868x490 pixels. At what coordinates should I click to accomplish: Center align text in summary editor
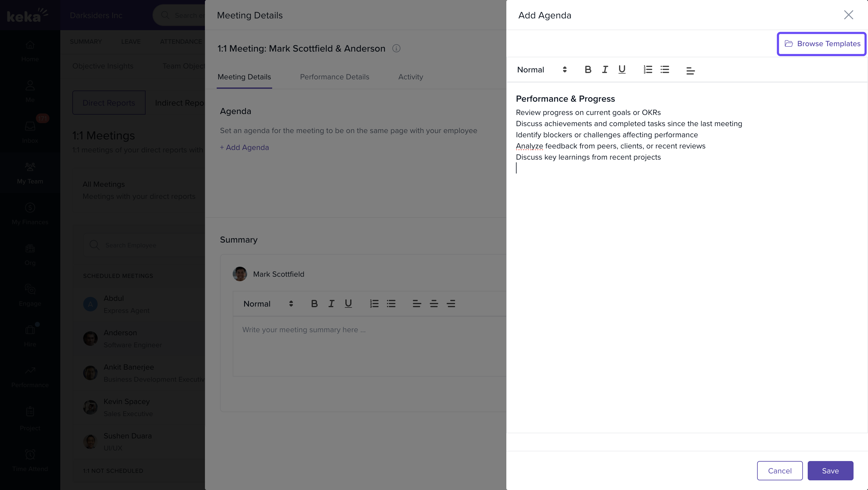[x=434, y=304]
